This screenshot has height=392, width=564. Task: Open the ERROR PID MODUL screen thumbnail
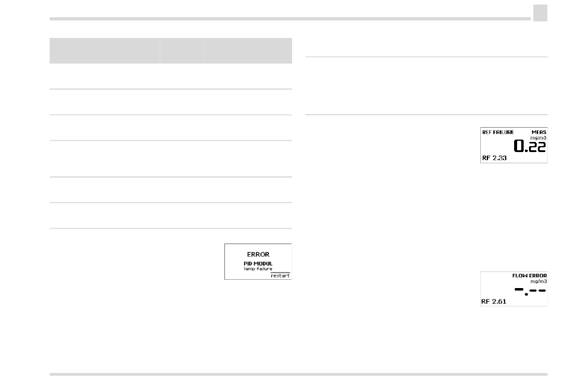click(x=258, y=262)
